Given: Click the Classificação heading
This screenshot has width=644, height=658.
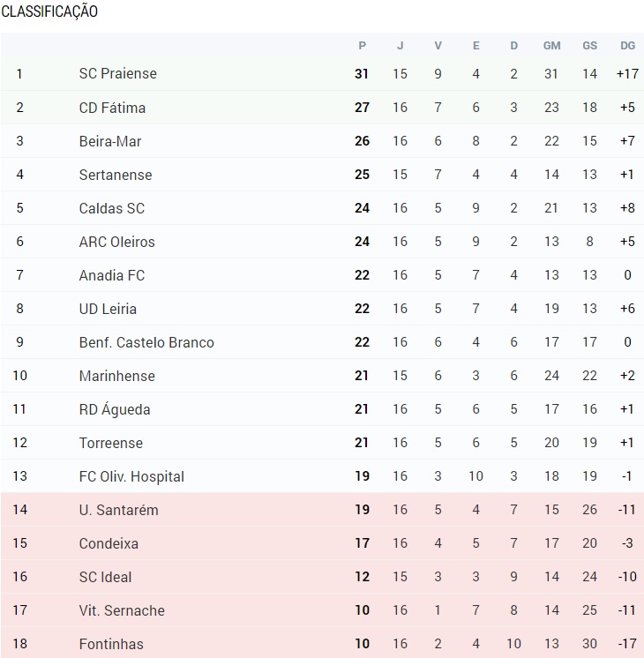Looking at the screenshot, I should pyautogui.click(x=49, y=12).
